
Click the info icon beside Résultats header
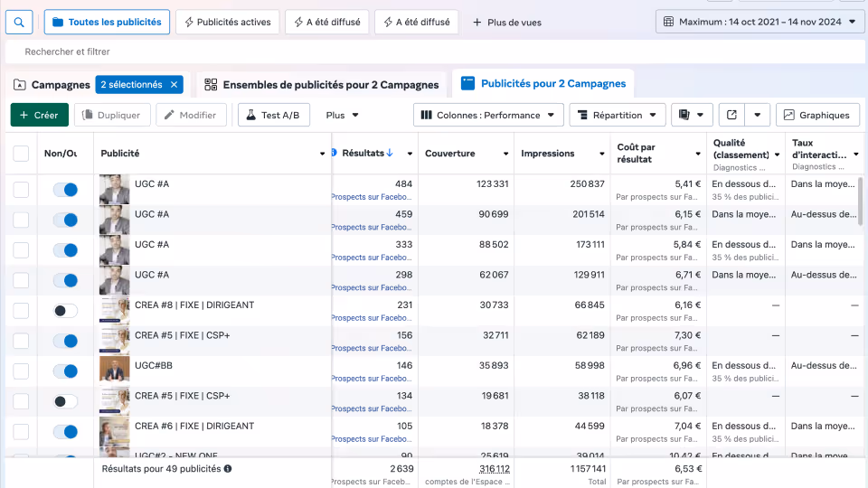click(x=334, y=153)
